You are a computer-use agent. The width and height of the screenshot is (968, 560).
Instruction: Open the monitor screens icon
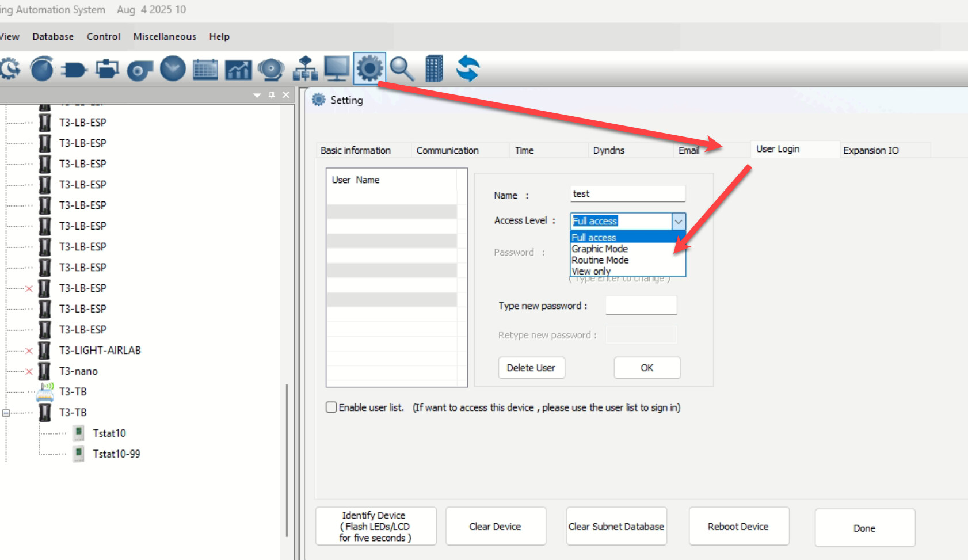point(337,69)
